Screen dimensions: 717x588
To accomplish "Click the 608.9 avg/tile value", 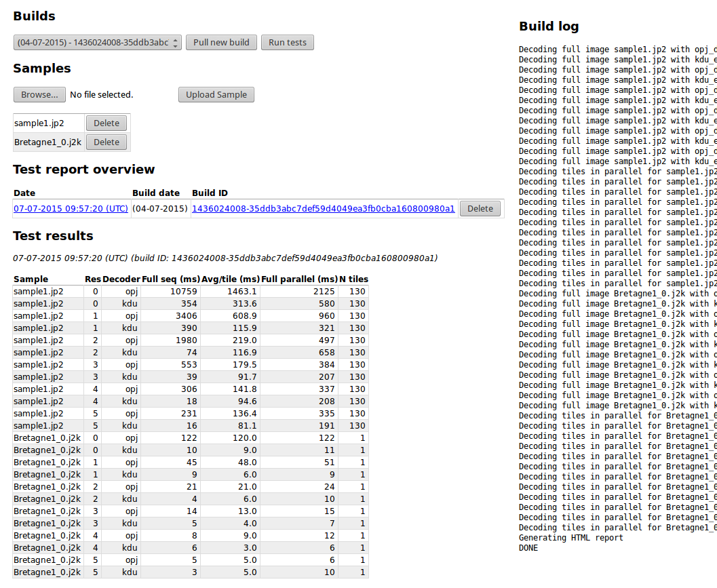I will click(245, 316).
